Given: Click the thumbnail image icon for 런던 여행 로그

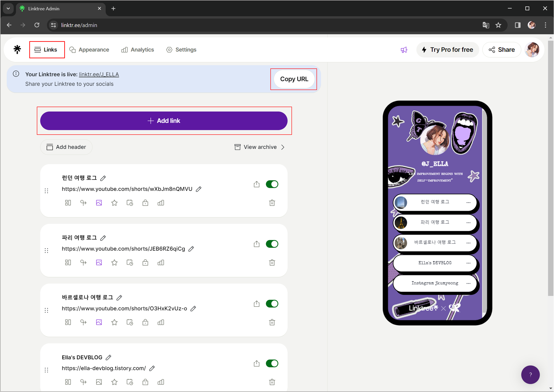Looking at the screenshot, I should pos(99,203).
